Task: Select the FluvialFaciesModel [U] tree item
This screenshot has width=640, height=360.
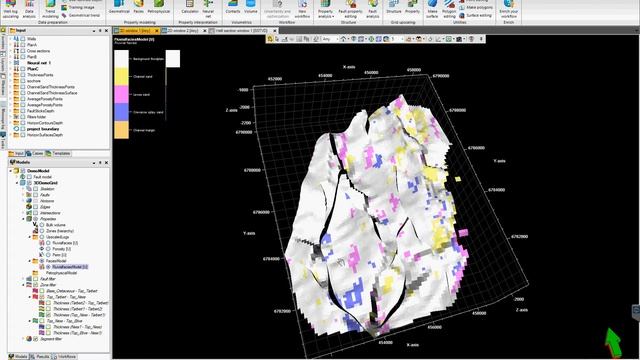Action: coord(70,267)
